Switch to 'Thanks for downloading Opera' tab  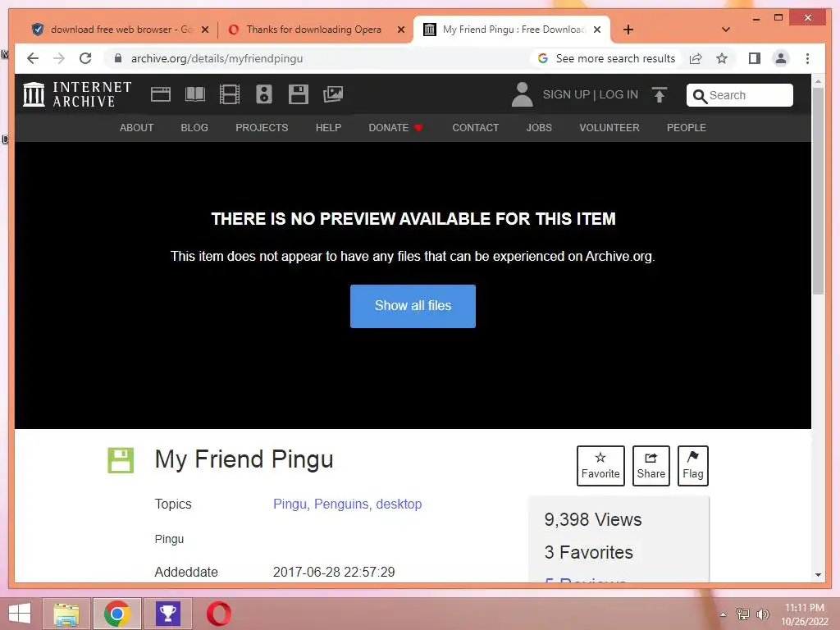[314, 30]
